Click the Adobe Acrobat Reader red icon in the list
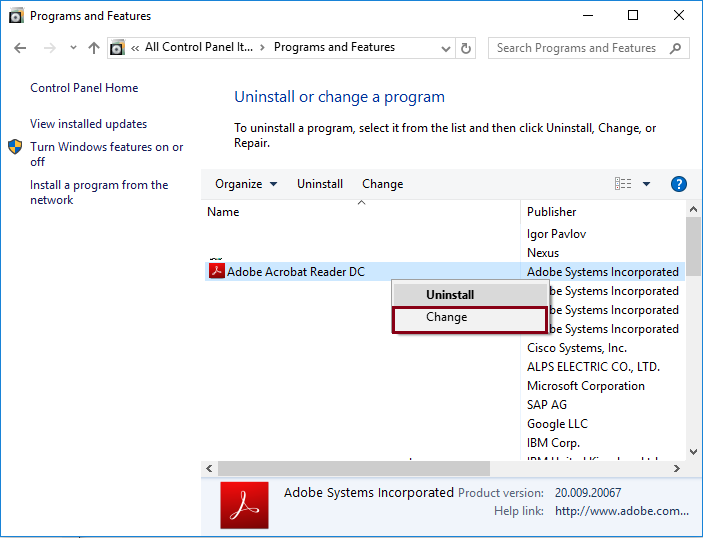The height and width of the screenshot is (538, 703). point(217,271)
